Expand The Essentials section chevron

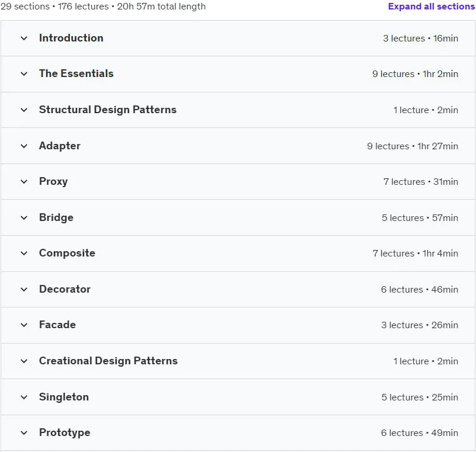[x=24, y=74]
